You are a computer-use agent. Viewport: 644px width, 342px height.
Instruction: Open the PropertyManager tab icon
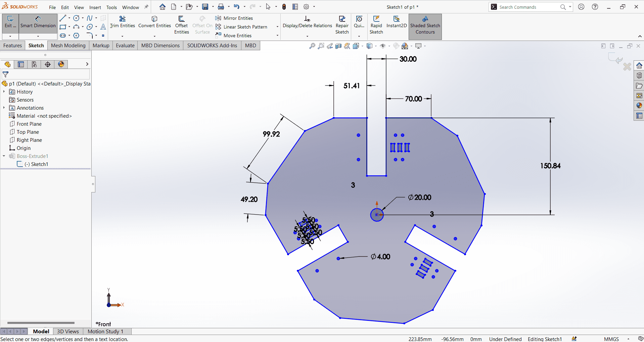(21, 64)
